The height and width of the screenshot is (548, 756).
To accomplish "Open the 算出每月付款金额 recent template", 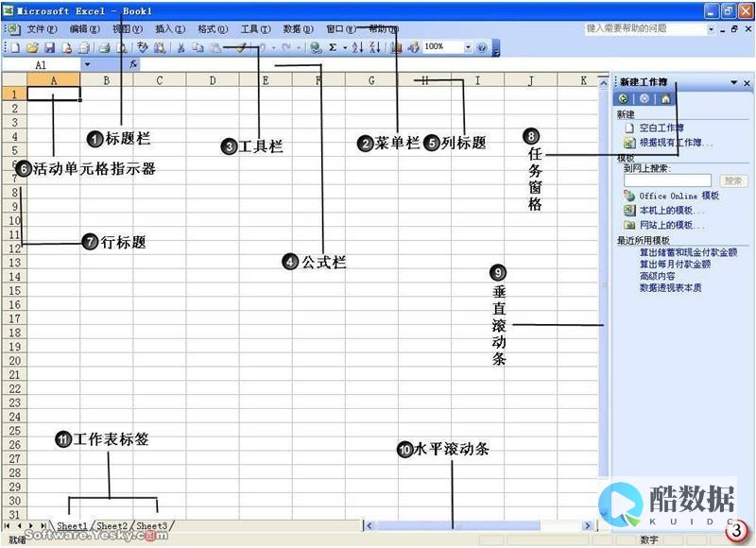I will tap(675, 265).
